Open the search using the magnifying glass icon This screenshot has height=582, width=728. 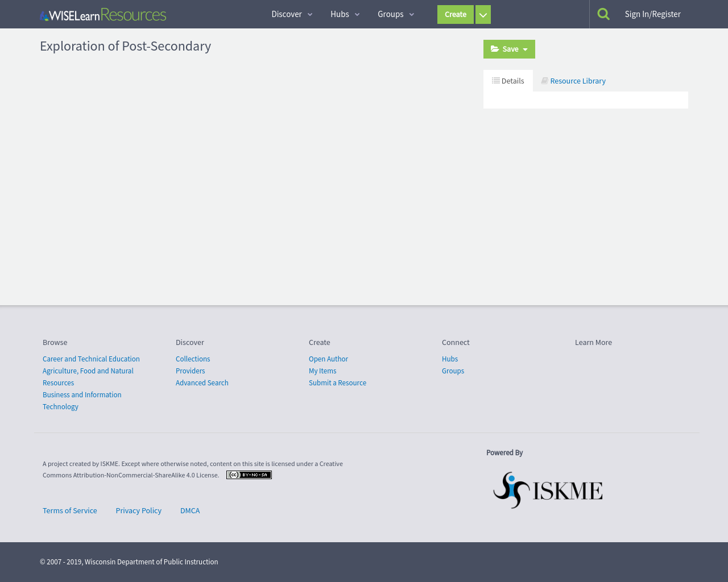click(603, 13)
